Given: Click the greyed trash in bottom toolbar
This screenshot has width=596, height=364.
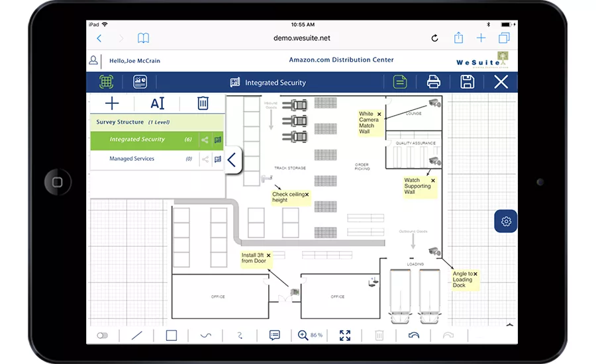Looking at the screenshot, I should 379,336.
